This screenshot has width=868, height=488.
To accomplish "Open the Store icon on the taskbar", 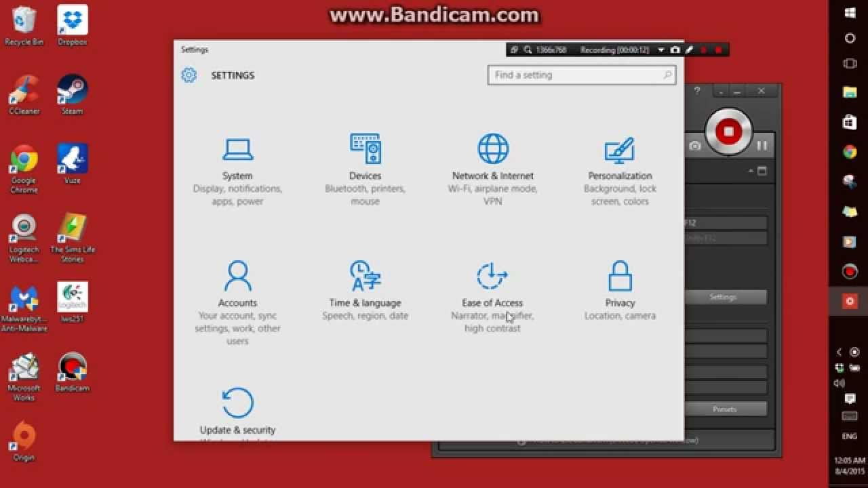I will (850, 122).
